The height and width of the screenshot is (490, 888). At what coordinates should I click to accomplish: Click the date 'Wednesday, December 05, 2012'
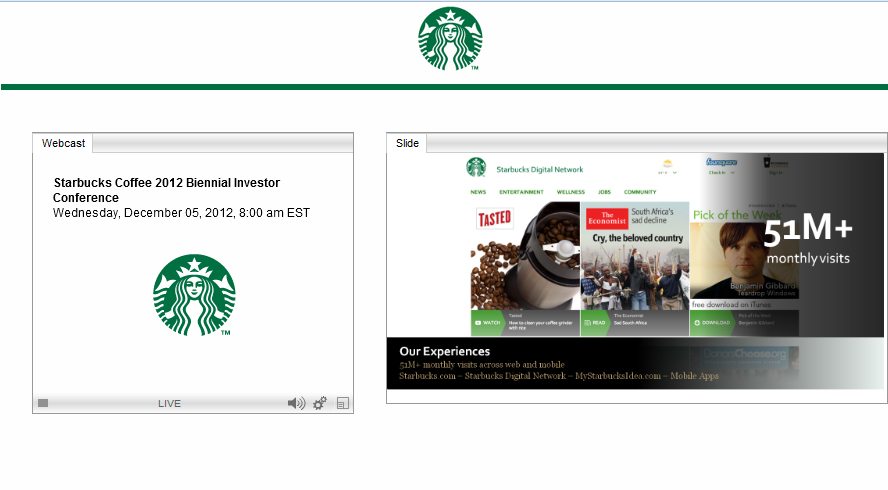(143, 213)
